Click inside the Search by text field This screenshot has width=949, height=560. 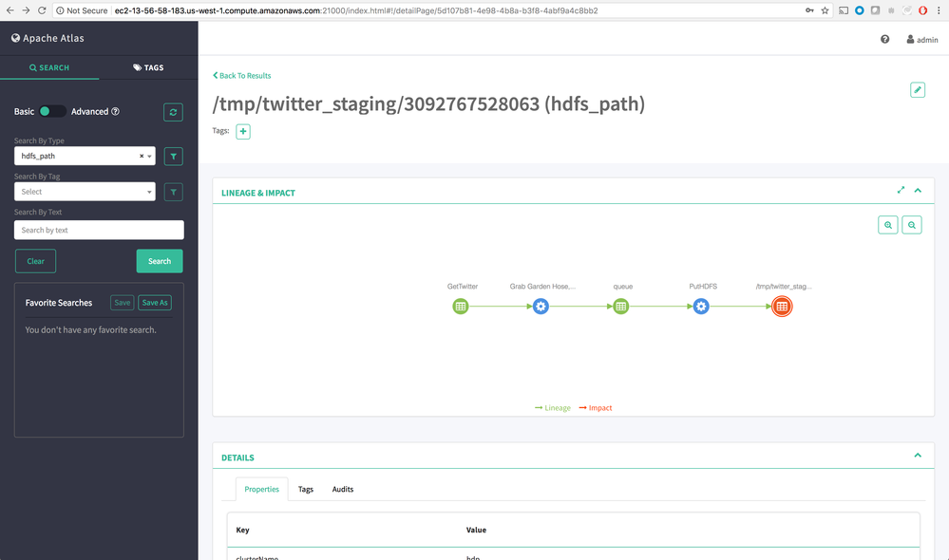98,229
